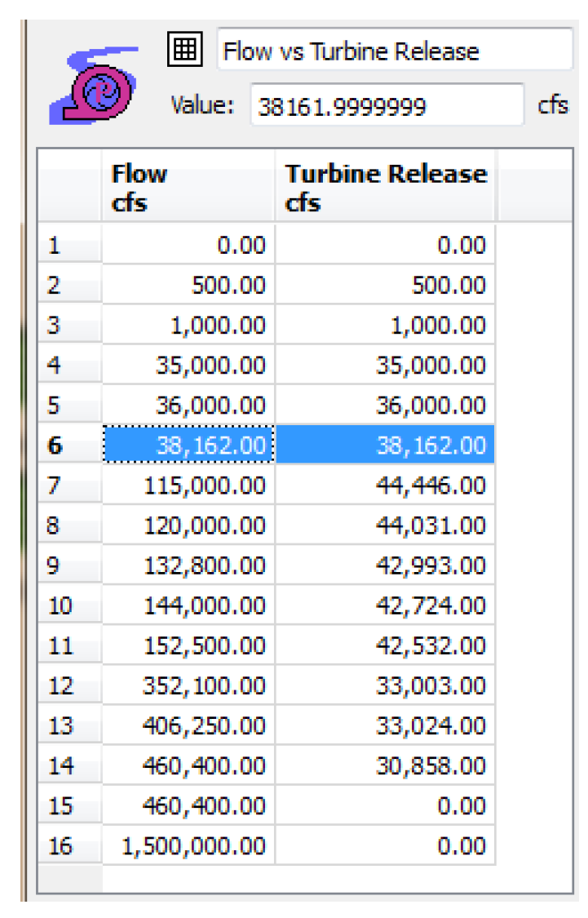Screen dimensions: 588x918
Task: Click the top-left corner table header cell
Action: tap(69, 188)
